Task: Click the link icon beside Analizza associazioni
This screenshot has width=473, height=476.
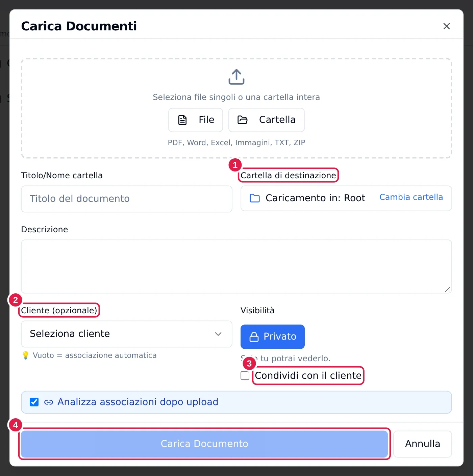Action: pos(49,402)
